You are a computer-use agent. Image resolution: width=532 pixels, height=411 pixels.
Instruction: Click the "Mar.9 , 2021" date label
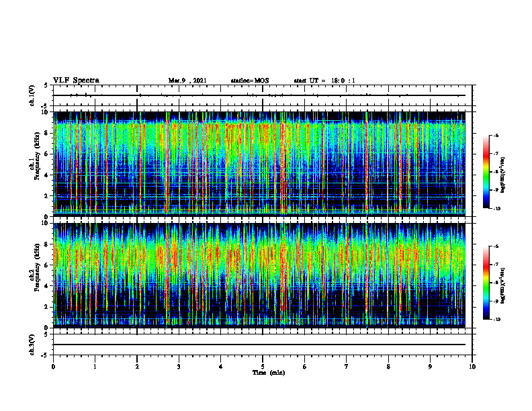pos(187,81)
